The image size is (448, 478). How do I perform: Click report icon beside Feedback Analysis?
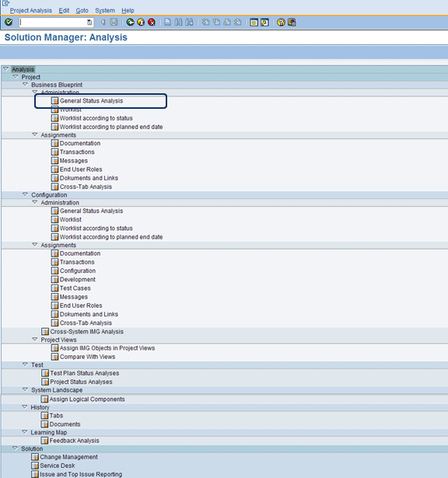pyautogui.click(x=44, y=441)
